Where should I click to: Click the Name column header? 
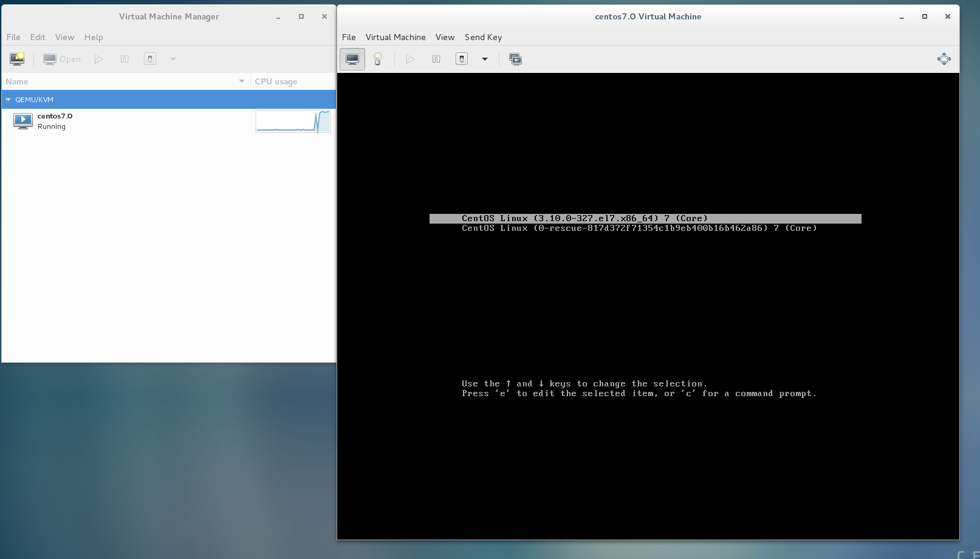click(x=126, y=81)
